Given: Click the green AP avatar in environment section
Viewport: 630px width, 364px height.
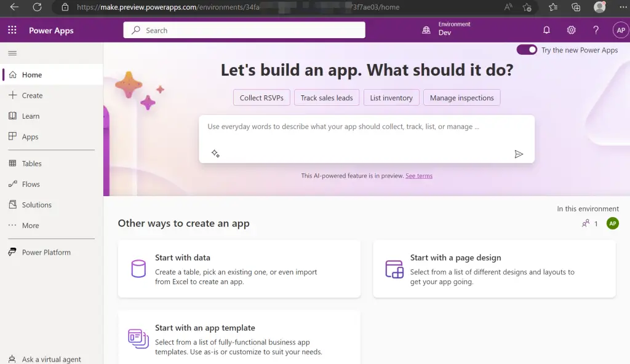Looking at the screenshot, I should click(612, 223).
